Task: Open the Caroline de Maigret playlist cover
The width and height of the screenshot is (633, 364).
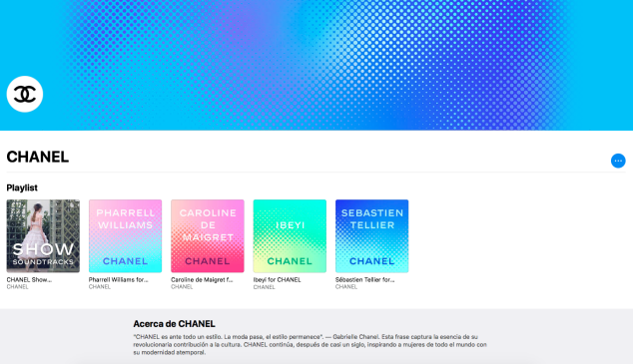Action: (208, 235)
